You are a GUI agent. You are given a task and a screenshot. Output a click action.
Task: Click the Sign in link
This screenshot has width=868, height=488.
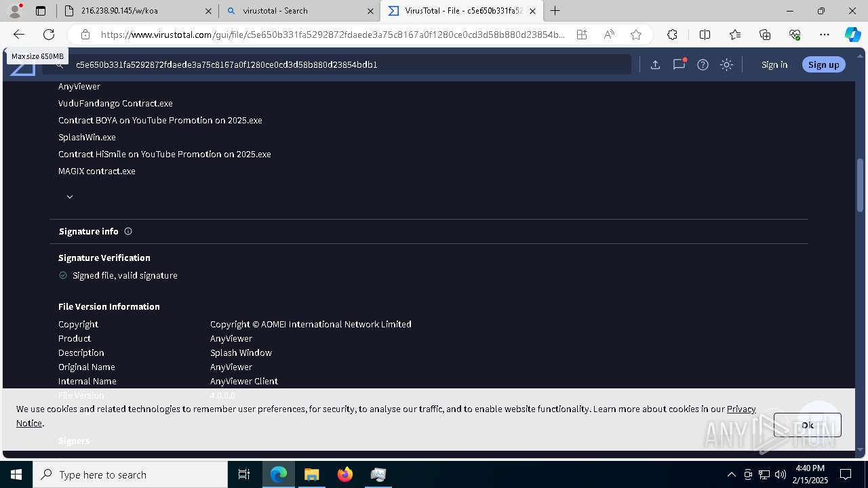(x=774, y=64)
